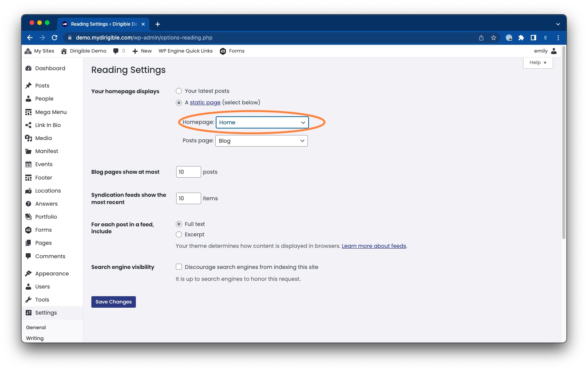Click the Events calendar icon
This screenshot has width=588, height=371.
click(28, 164)
